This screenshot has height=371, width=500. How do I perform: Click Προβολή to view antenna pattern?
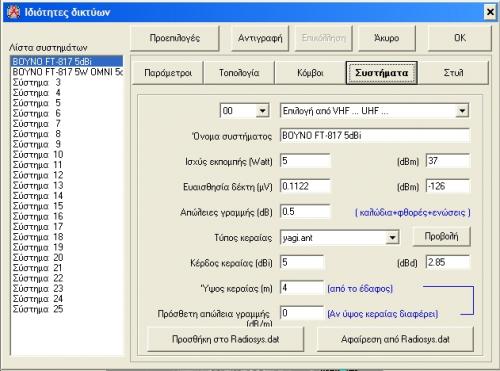click(x=441, y=236)
